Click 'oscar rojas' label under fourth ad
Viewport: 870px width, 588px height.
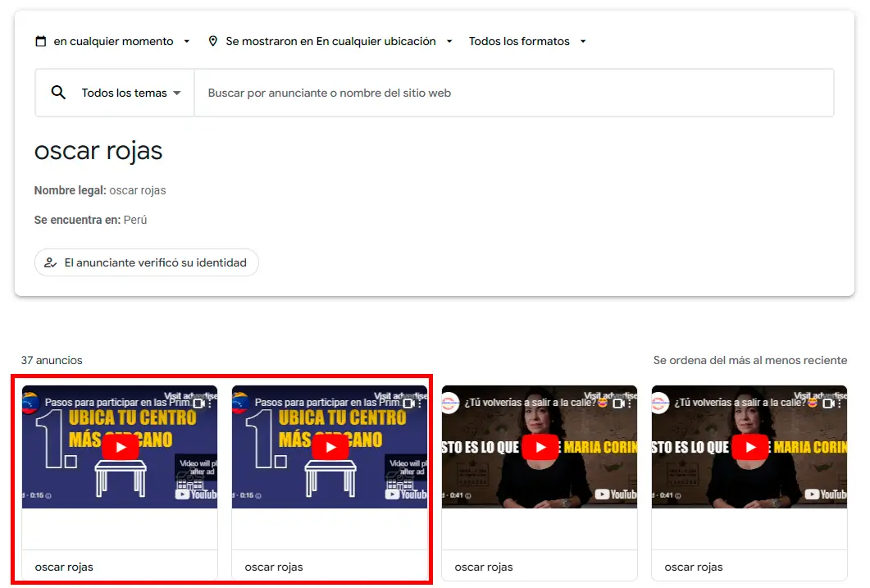[694, 567]
